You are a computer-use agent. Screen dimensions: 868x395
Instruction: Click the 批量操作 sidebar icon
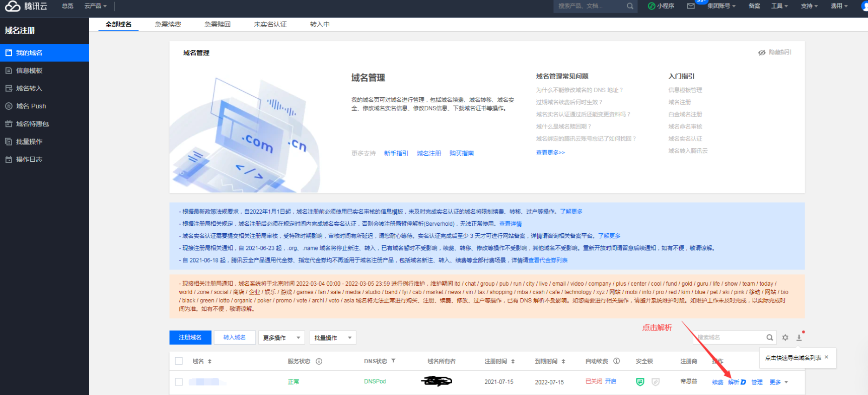pyautogui.click(x=9, y=142)
